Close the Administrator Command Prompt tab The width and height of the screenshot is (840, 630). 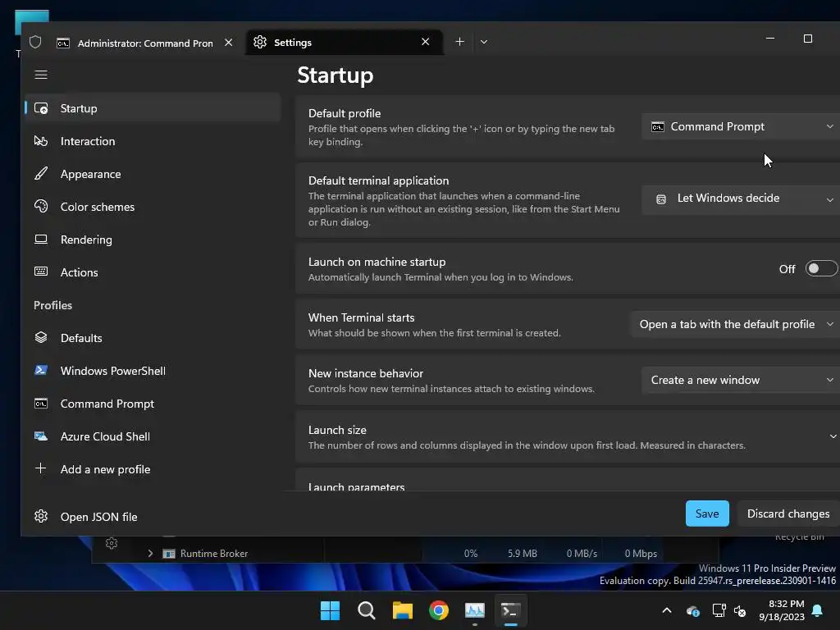coord(229,43)
